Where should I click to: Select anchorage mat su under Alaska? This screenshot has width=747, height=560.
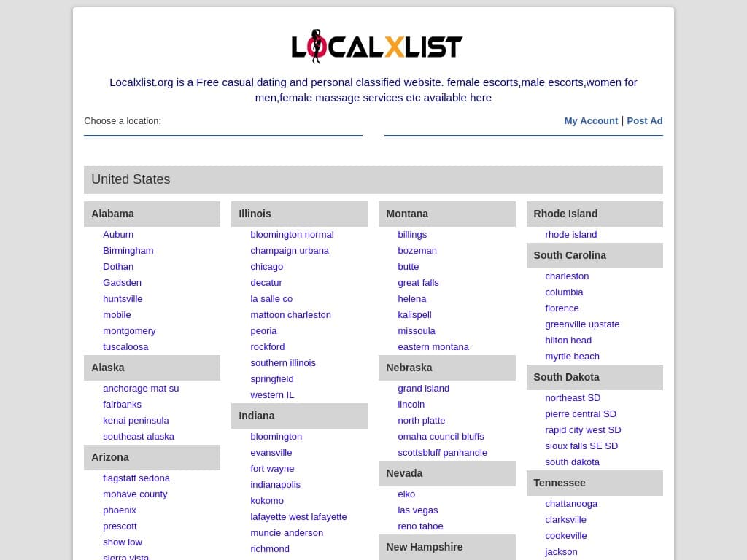point(141,388)
